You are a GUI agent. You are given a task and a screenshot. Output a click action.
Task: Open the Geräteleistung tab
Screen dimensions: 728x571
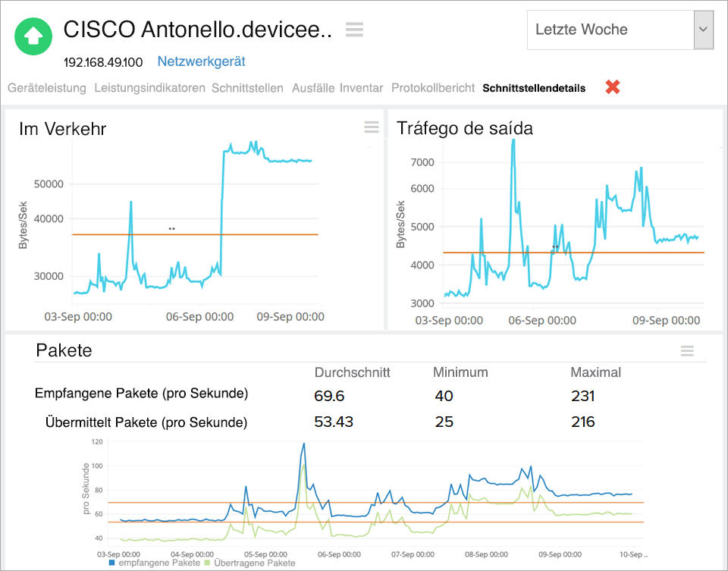[x=46, y=87]
